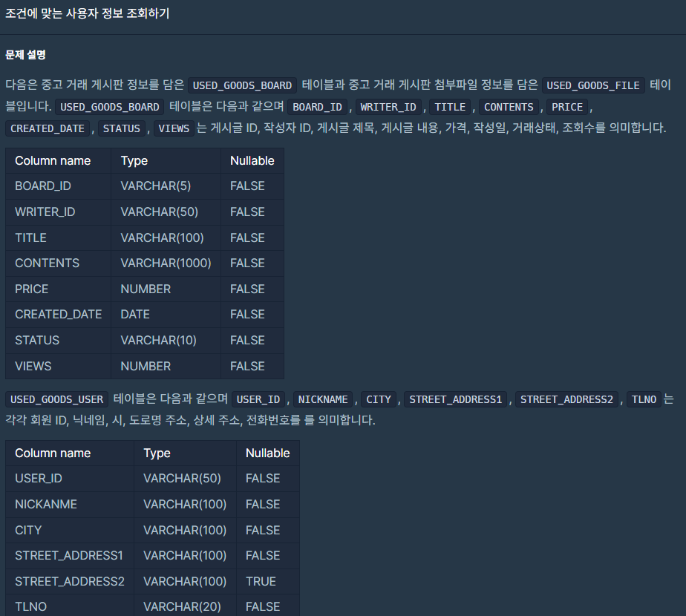Image resolution: width=686 pixels, height=616 pixels.
Task: Click the CONTENTS table cell
Action: [58, 263]
